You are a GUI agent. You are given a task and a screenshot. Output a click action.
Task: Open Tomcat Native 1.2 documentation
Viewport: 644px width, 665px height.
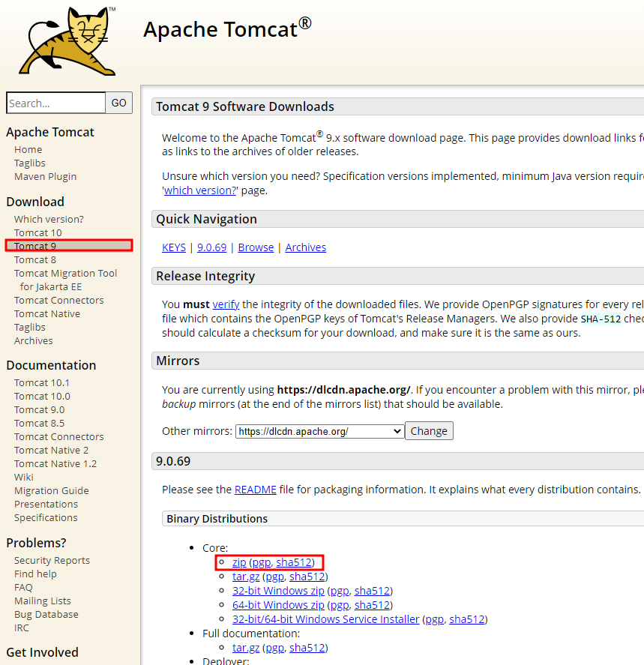point(55,464)
